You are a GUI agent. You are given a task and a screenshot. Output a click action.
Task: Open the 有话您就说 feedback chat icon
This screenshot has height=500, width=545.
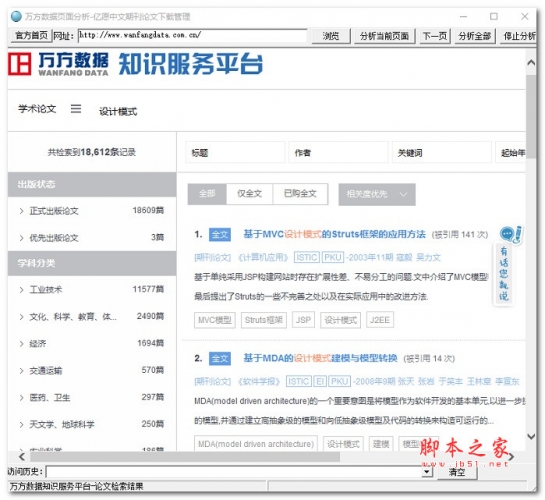(x=510, y=234)
